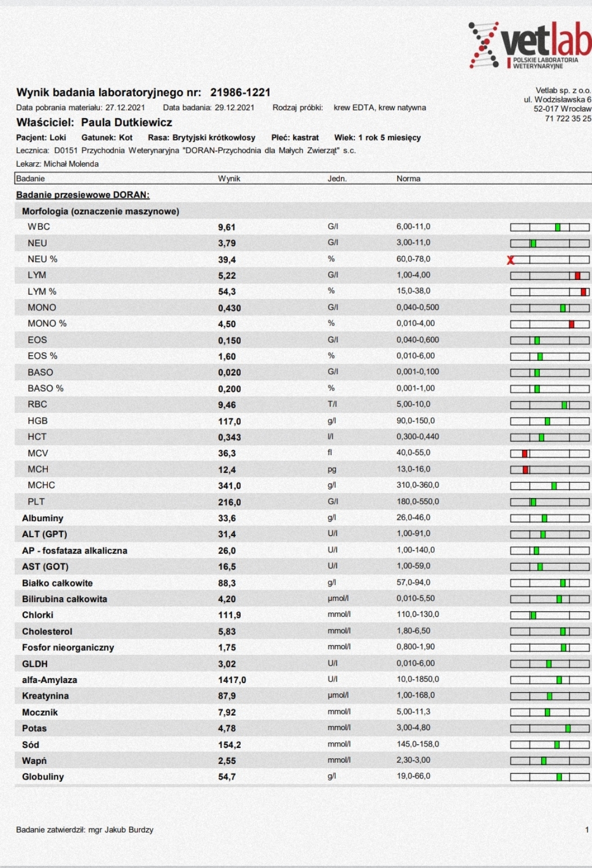Image resolution: width=592 pixels, height=868 pixels.
Task: Click the BASO result "0,020"
Action: point(229,373)
